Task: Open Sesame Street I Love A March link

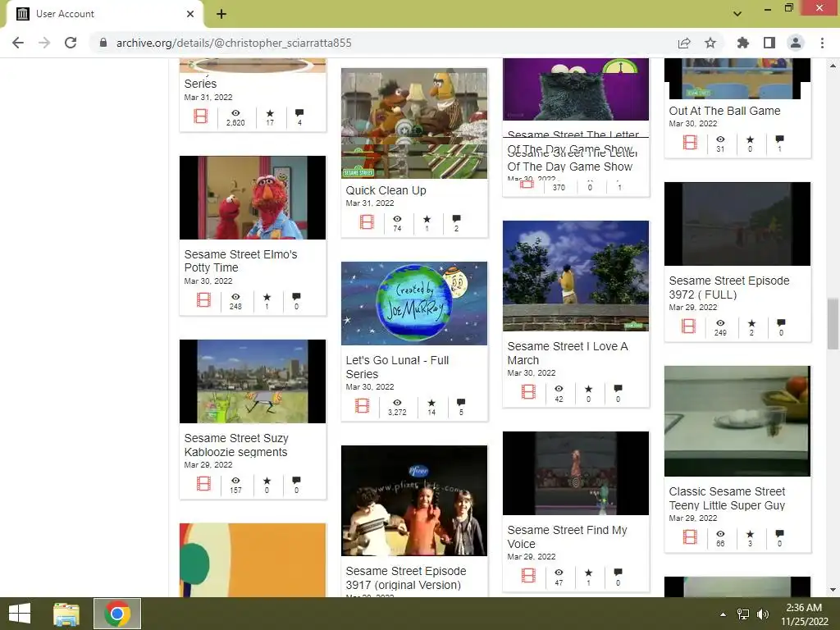Action: pos(568,353)
